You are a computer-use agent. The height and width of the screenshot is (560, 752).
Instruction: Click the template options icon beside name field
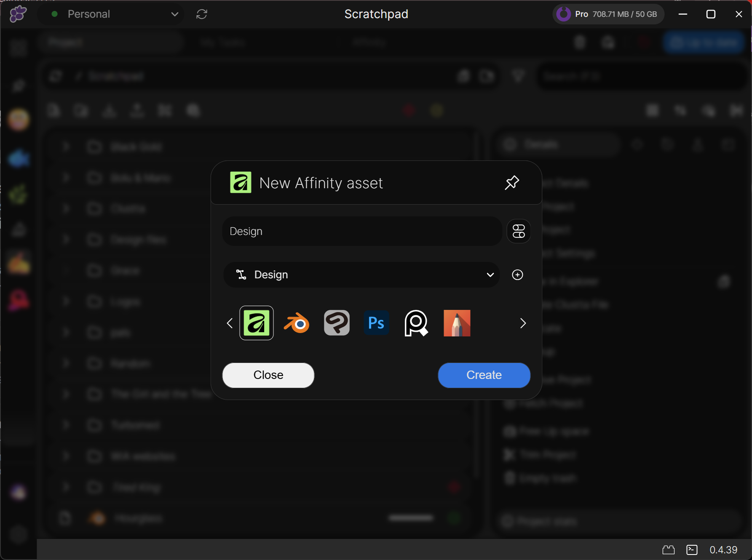pos(519,231)
